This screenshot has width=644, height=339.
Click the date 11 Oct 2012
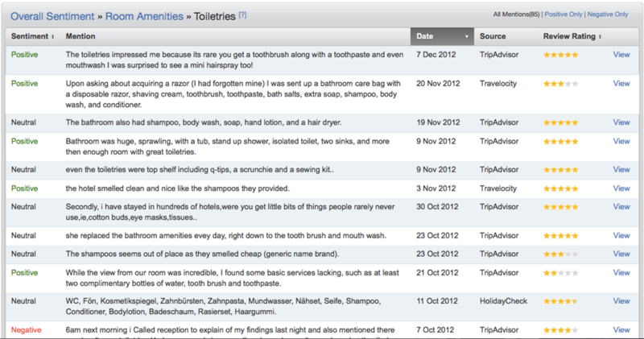tap(437, 301)
